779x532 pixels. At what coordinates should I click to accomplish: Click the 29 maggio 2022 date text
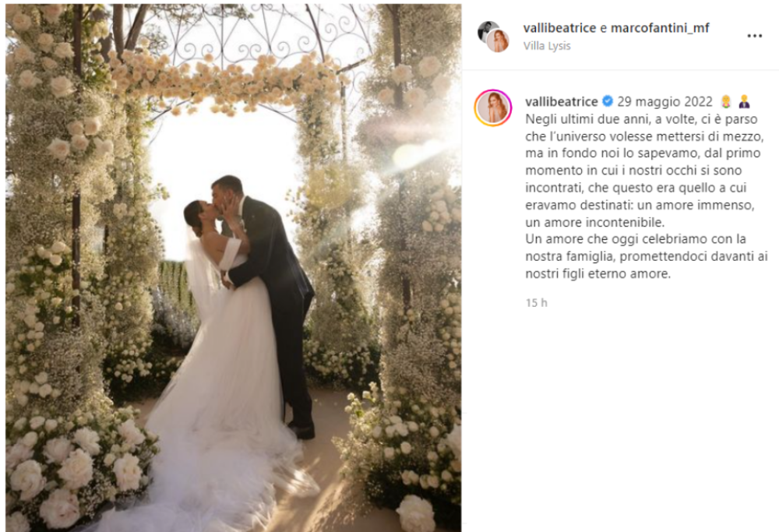664,101
